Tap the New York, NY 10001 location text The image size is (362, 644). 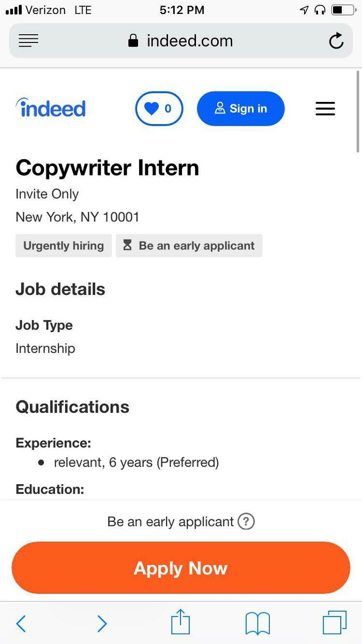coord(77,217)
